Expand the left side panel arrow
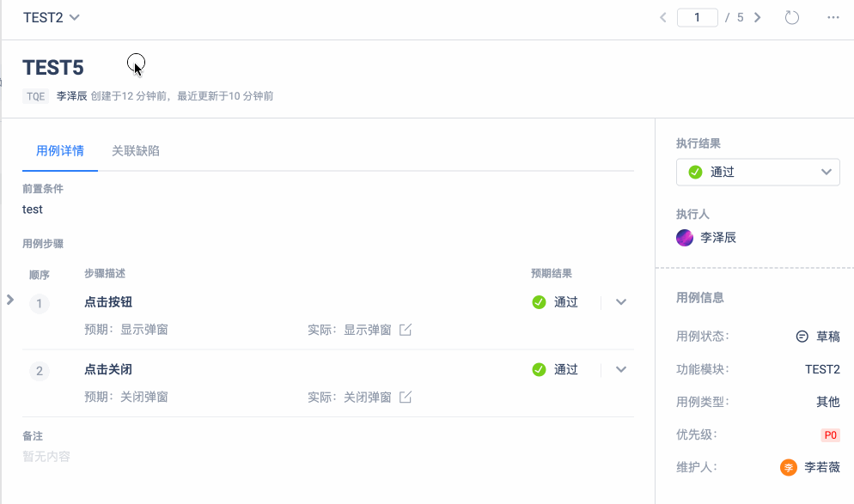The width and height of the screenshot is (854, 504). point(9,300)
